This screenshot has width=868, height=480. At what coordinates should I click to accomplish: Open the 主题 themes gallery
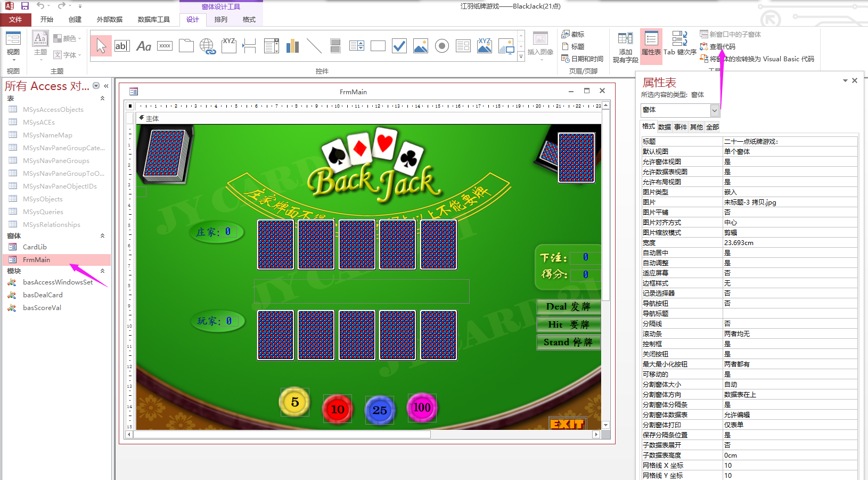(40, 46)
